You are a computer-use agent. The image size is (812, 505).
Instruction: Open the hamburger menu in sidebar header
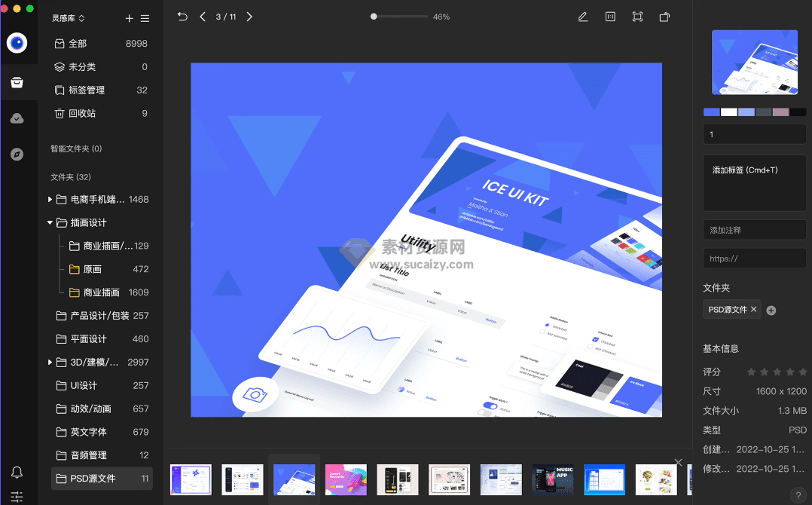click(x=145, y=18)
